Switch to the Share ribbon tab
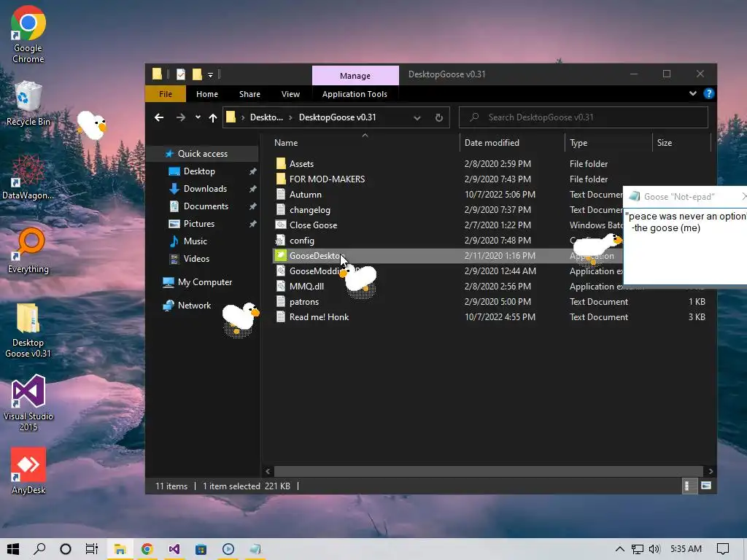Viewport: 747px width, 560px height. click(x=249, y=94)
